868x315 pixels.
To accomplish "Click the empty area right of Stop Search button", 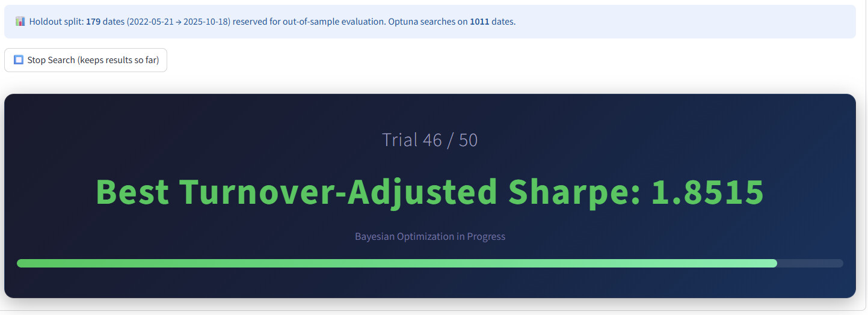I will point(481,60).
